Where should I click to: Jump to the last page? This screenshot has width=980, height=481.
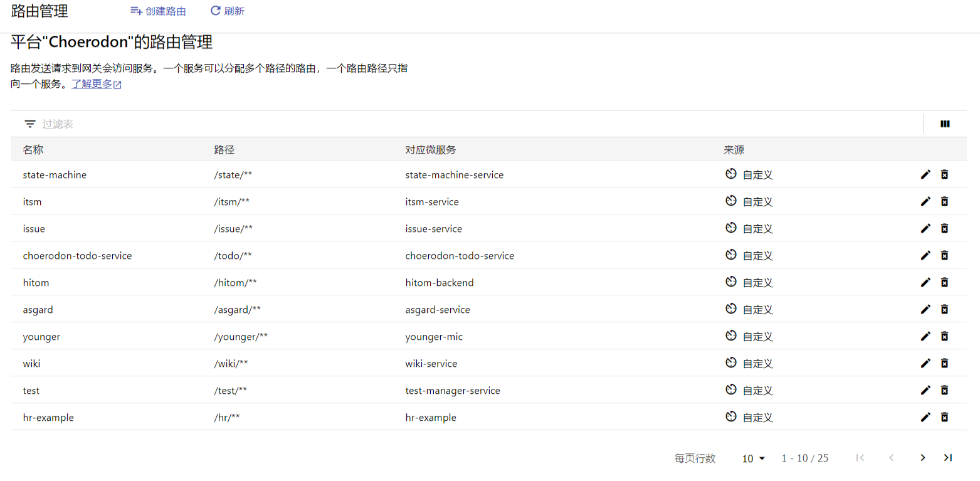pyautogui.click(x=948, y=458)
